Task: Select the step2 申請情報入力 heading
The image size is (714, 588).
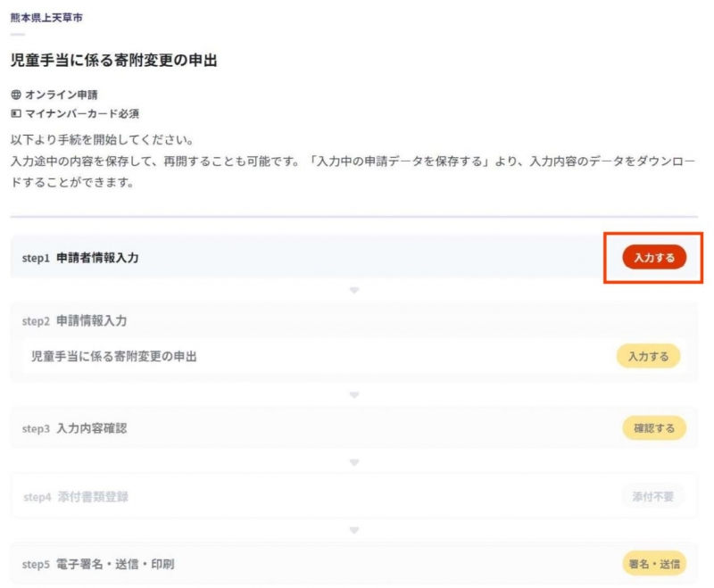Action: [x=74, y=321]
